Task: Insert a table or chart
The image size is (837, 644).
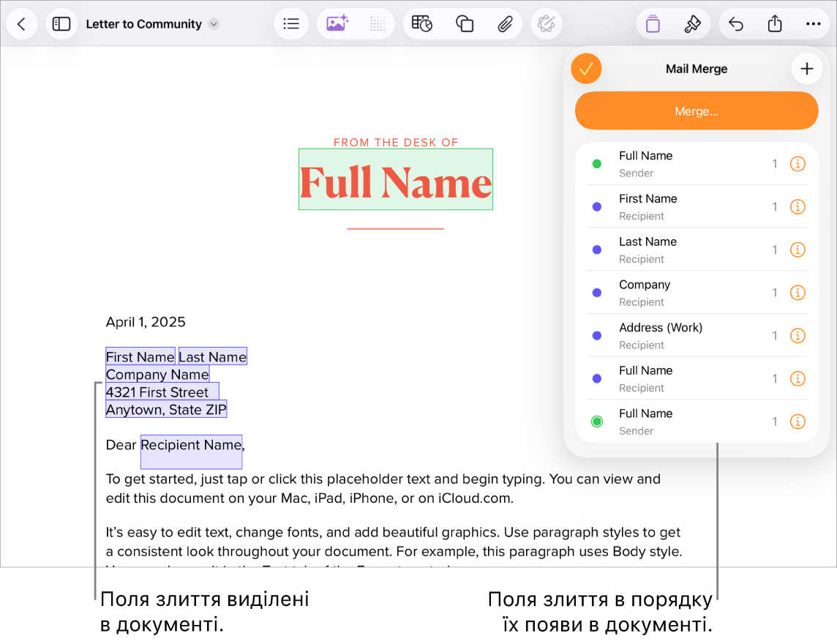Action: click(421, 24)
